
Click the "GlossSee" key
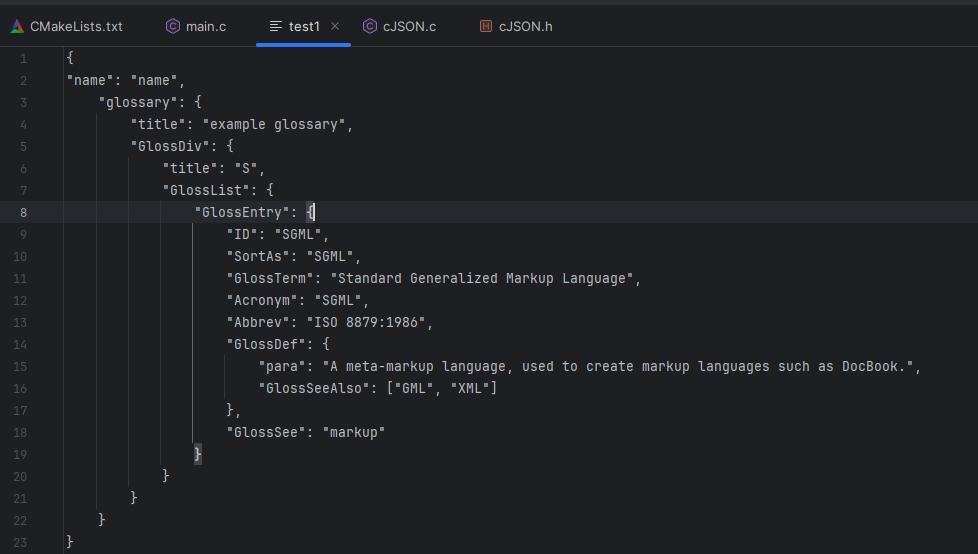point(266,432)
